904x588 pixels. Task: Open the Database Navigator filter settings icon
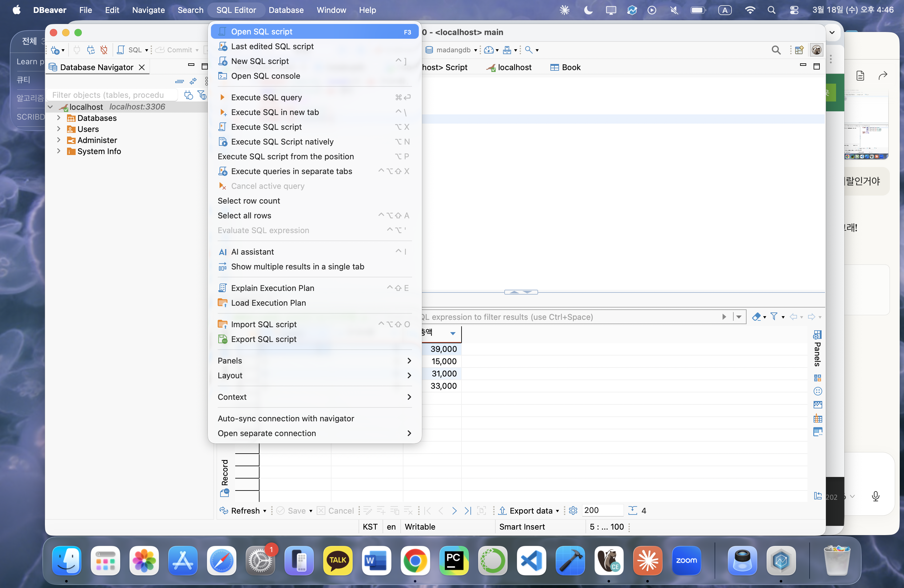click(202, 95)
